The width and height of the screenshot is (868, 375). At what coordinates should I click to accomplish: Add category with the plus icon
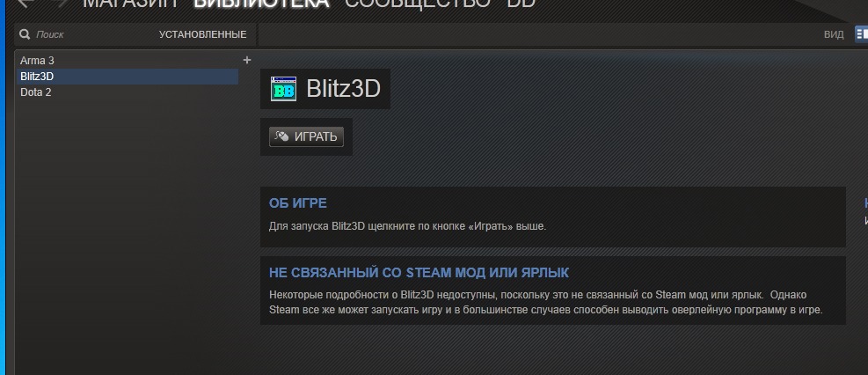click(x=247, y=60)
